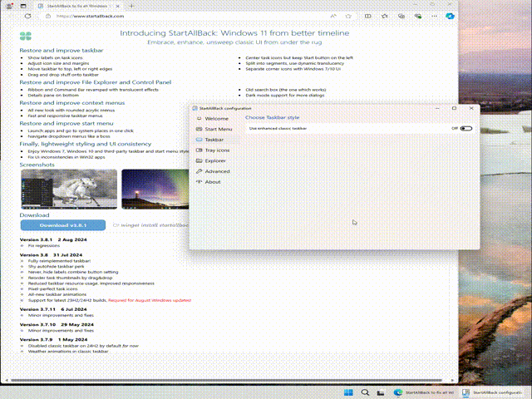Open a new Edge tab
532x399 pixels.
click(x=132, y=6)
